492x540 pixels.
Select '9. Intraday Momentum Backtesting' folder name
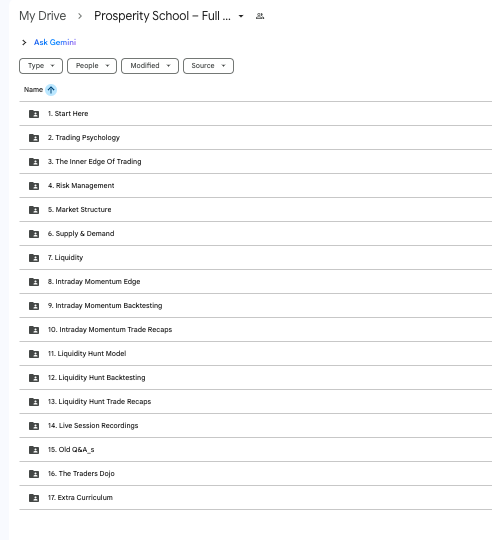[105, 305]
